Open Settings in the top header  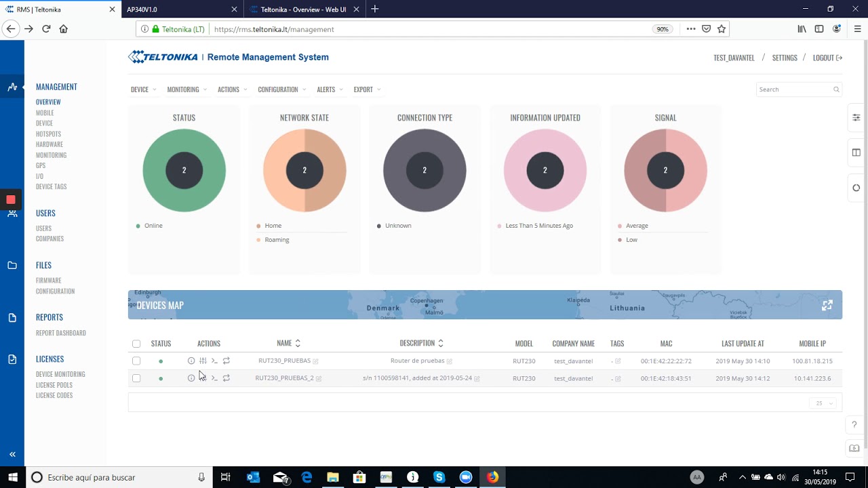785,58
